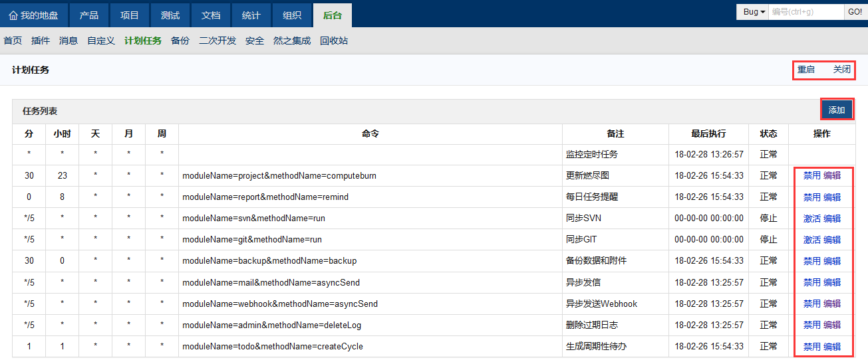868x362 pixels.
Task: Click note text 每日任务提醒
Action: [592, 197]
